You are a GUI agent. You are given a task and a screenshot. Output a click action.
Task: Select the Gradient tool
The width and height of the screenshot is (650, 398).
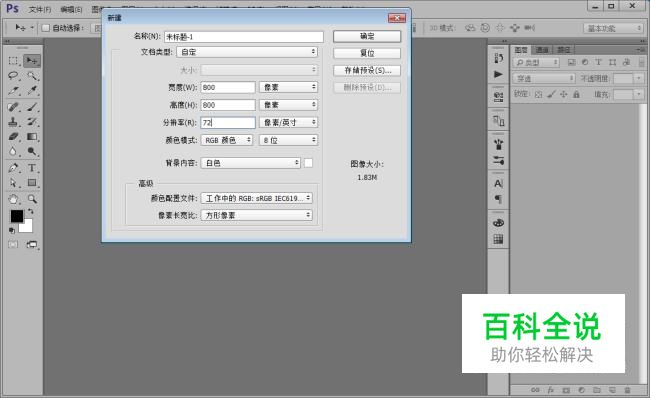tap(32, 136)
